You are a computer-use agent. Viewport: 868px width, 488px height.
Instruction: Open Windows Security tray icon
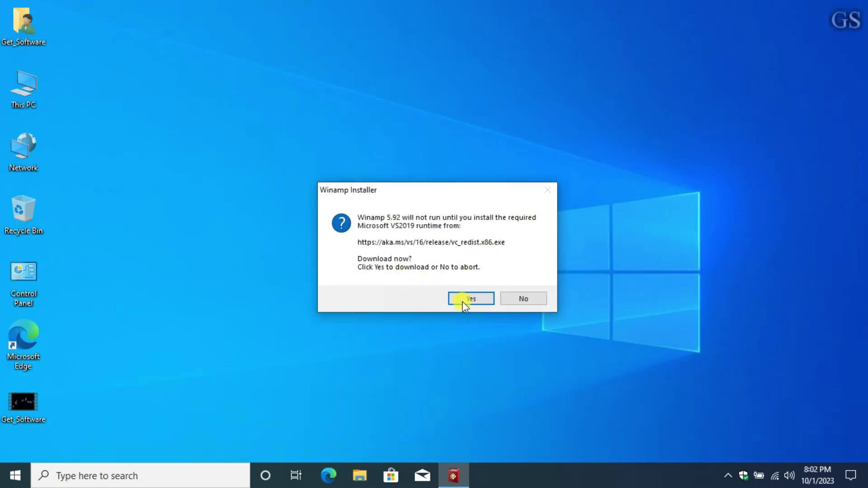(744, 475)
